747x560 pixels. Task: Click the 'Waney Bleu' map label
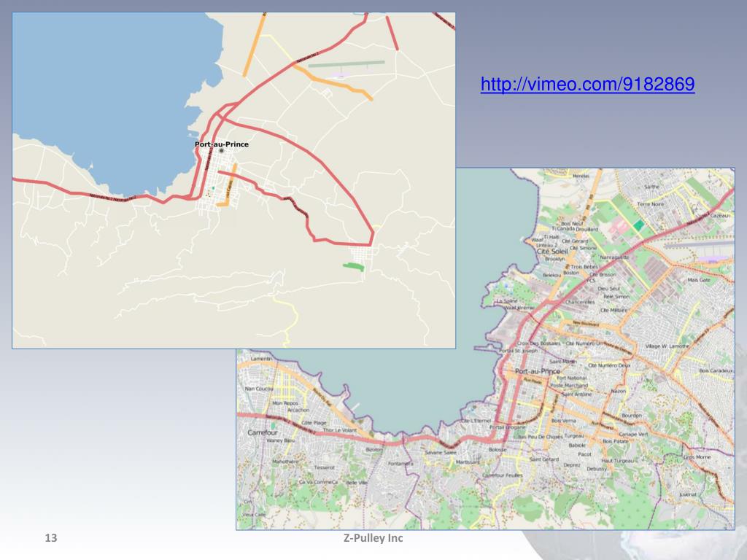pyautogui.click(x=280, y=440)
